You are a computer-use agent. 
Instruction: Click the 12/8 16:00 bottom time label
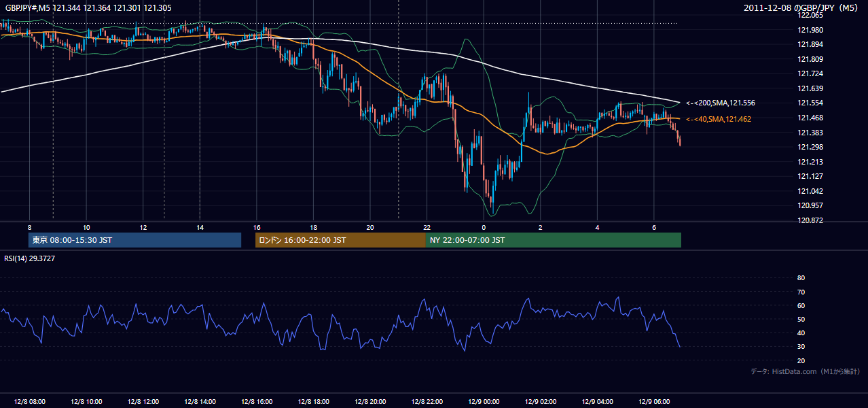(257, 402)
